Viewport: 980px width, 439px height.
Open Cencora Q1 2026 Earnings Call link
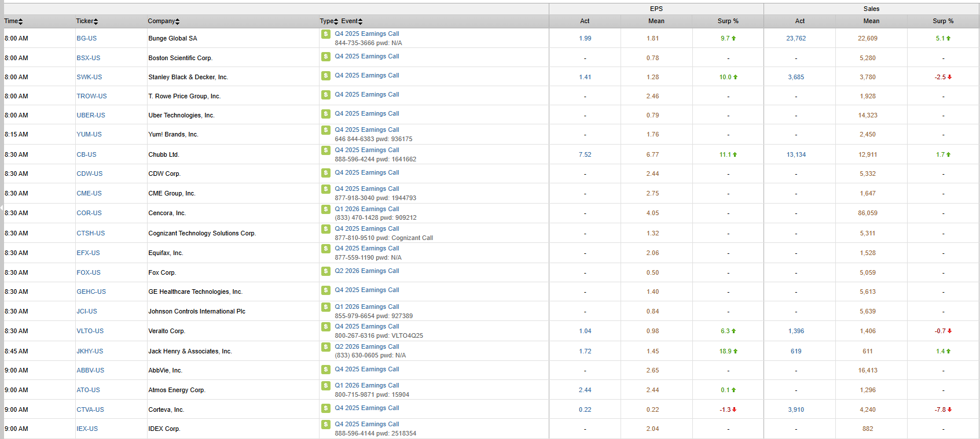pyautogui.click(x=366, y=209)
